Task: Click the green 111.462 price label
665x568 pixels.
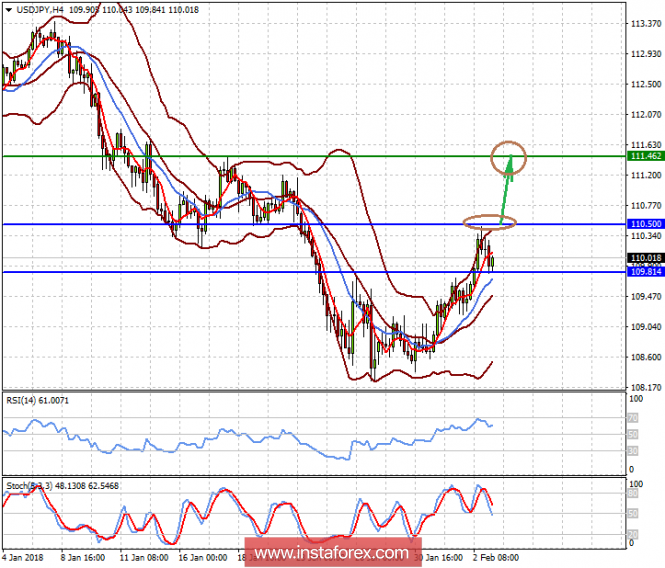Action: 644,157
